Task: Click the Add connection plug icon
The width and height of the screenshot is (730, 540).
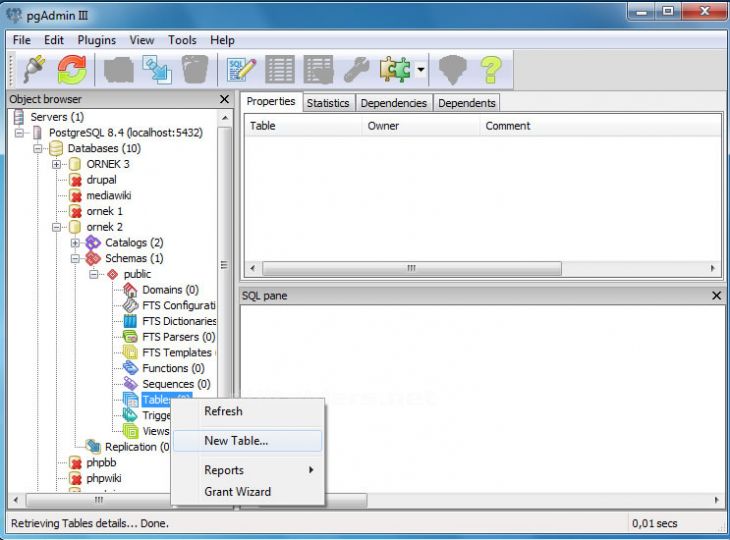Action: click(x=34, y=70)
